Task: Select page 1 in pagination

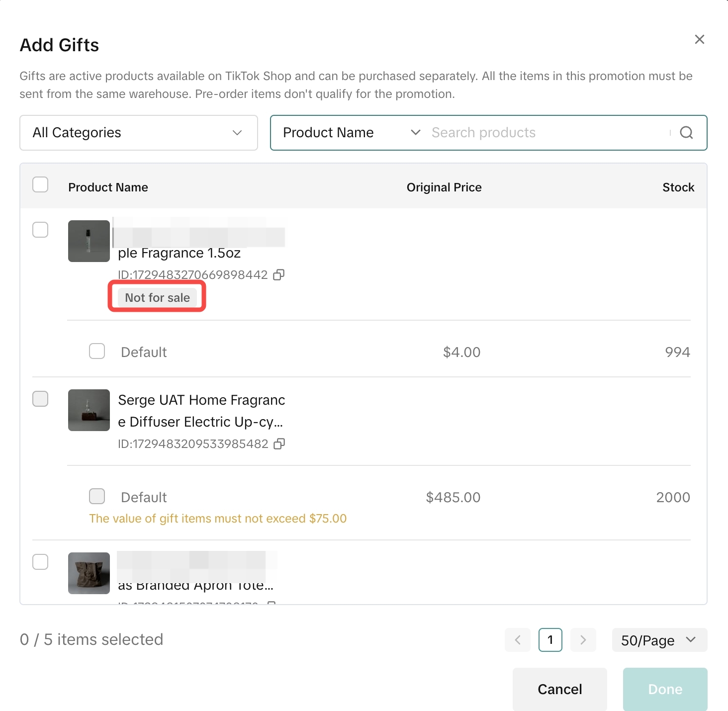Action: tap(550, 640)
